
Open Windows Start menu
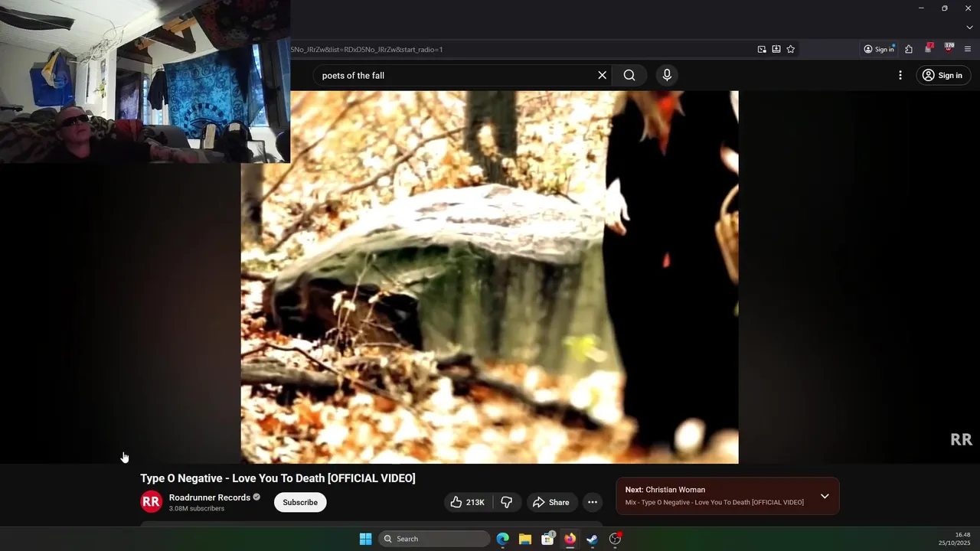(x=366, y=539)
